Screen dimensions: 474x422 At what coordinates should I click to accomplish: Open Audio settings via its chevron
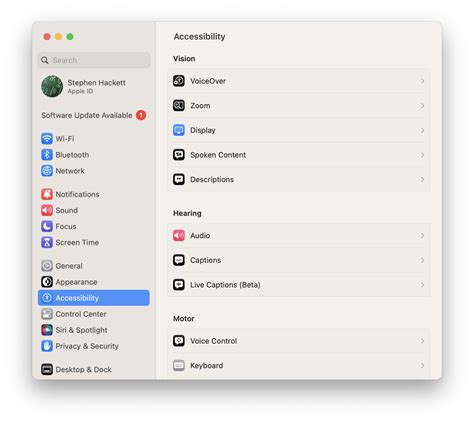click(x=422, y=236)
